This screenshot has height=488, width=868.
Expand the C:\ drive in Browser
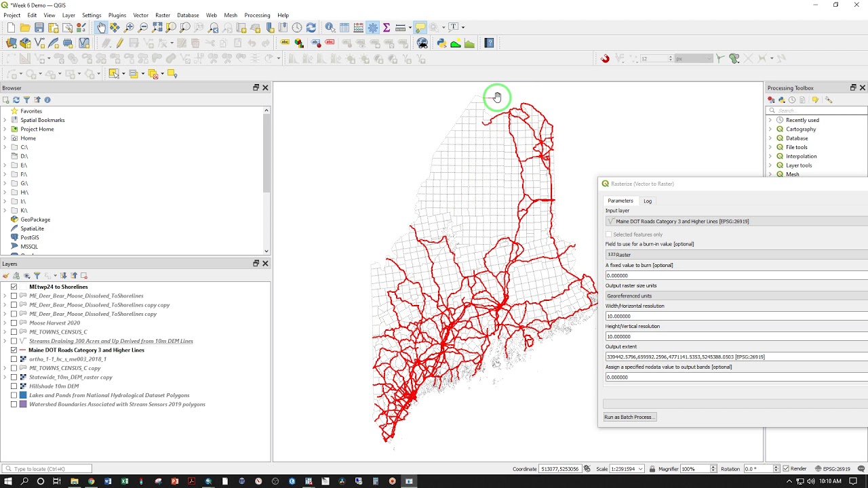5,147
